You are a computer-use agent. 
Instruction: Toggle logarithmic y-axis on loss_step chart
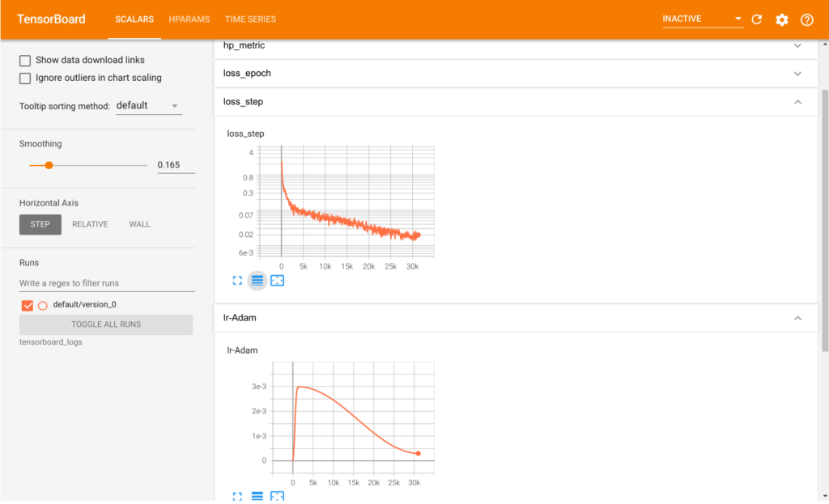point(257,280)
